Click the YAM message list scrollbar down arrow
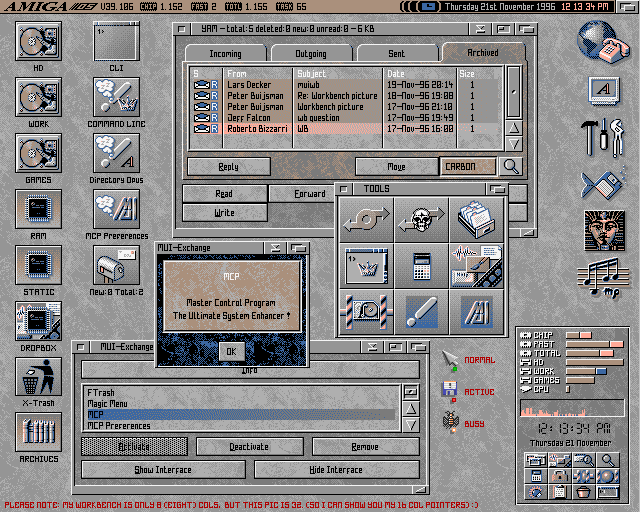This screenshot has height=512, width=640. point(513,144)
